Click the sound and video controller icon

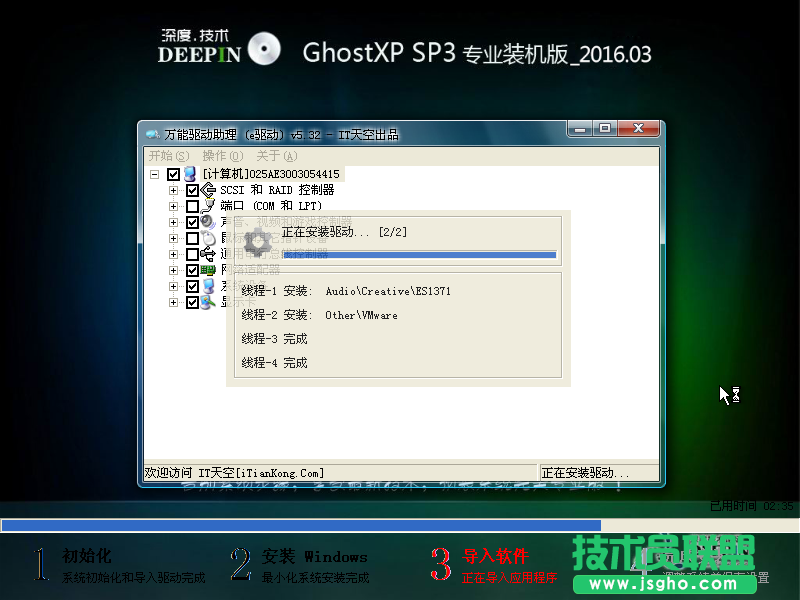205,221
